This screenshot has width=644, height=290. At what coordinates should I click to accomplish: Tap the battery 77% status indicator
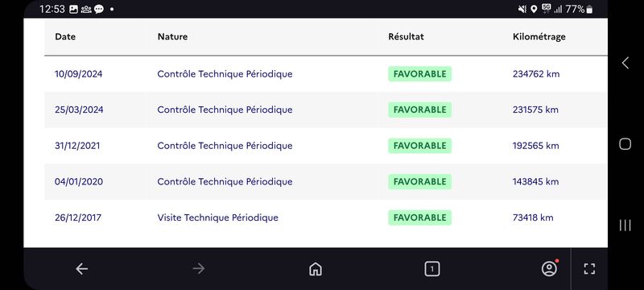click(x=579, y=9)
